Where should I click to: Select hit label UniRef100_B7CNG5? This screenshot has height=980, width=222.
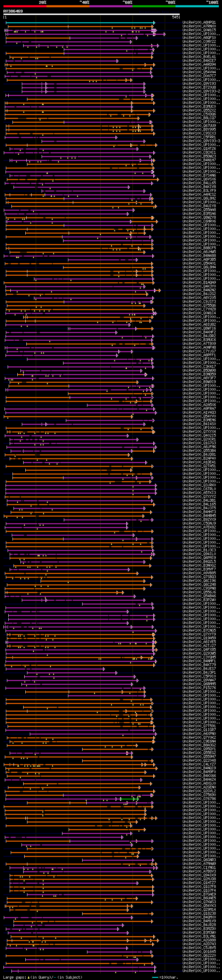199,630
